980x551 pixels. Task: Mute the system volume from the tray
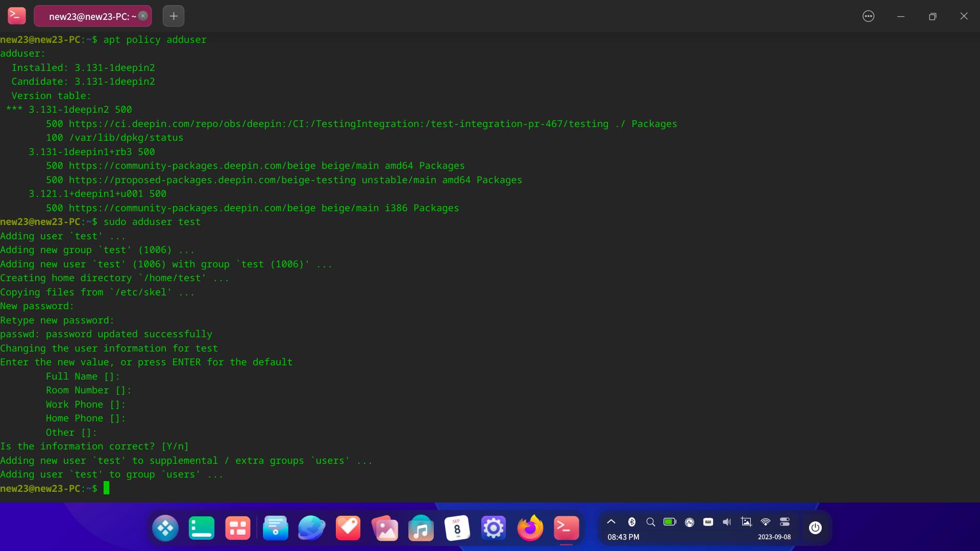tap(727, 521)
